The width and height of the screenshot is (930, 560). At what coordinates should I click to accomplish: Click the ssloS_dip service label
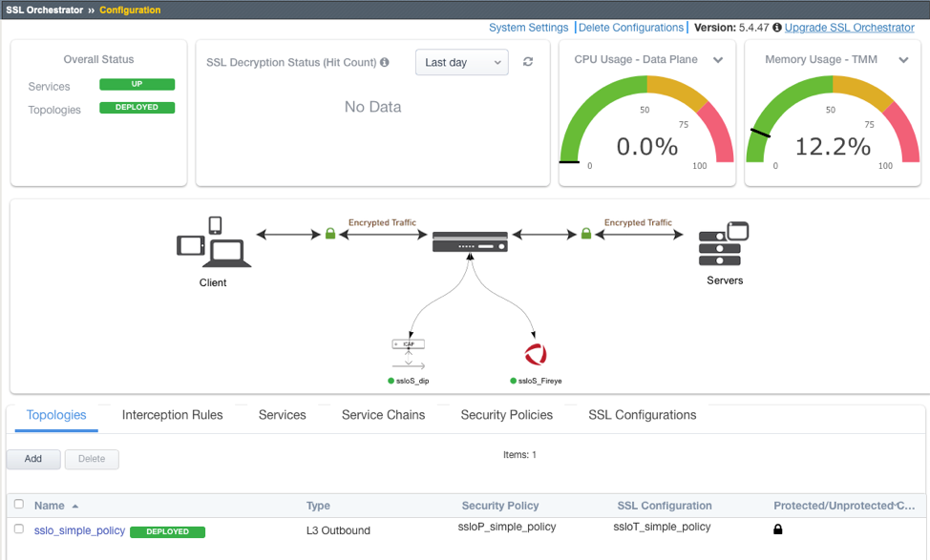pyautogui.click(x=412, y=381)
